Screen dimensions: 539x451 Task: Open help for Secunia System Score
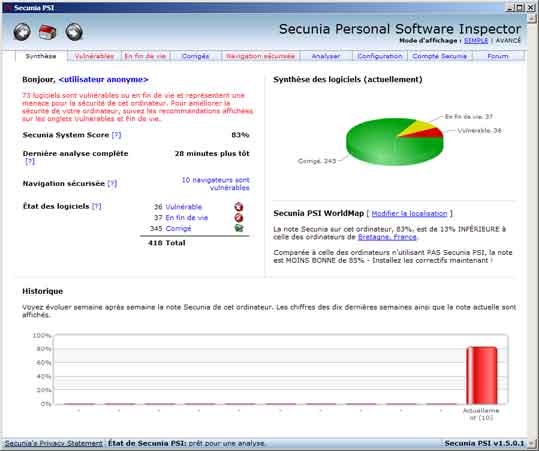tap(116, 135)
